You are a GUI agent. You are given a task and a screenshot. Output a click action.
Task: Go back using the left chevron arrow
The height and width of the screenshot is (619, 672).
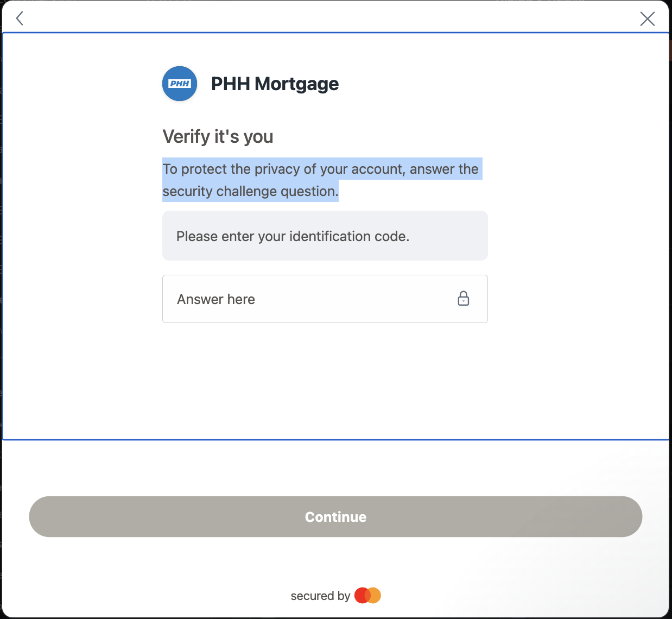click(20, 18)
